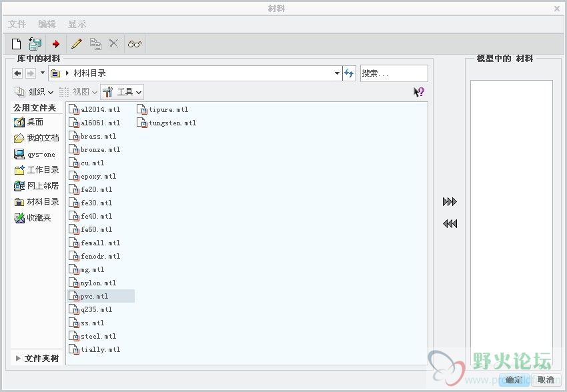Screen dimensions: 567x392
Task: Select brass.mtl file
Action: (x=93, y=136)
